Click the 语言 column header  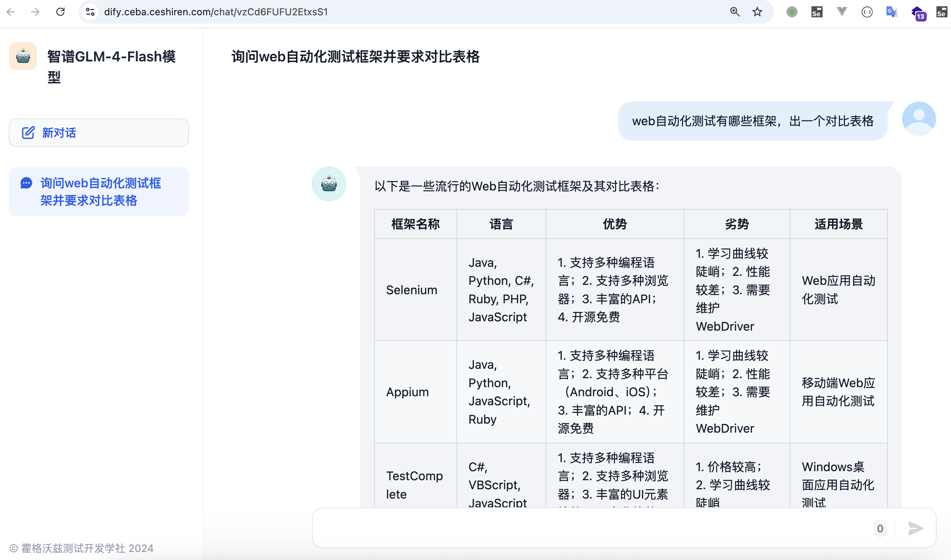[501, 224]
